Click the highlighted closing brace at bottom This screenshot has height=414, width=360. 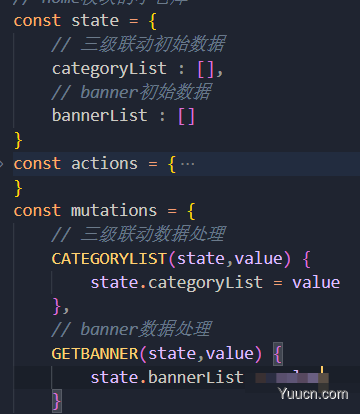pos(57,401)
